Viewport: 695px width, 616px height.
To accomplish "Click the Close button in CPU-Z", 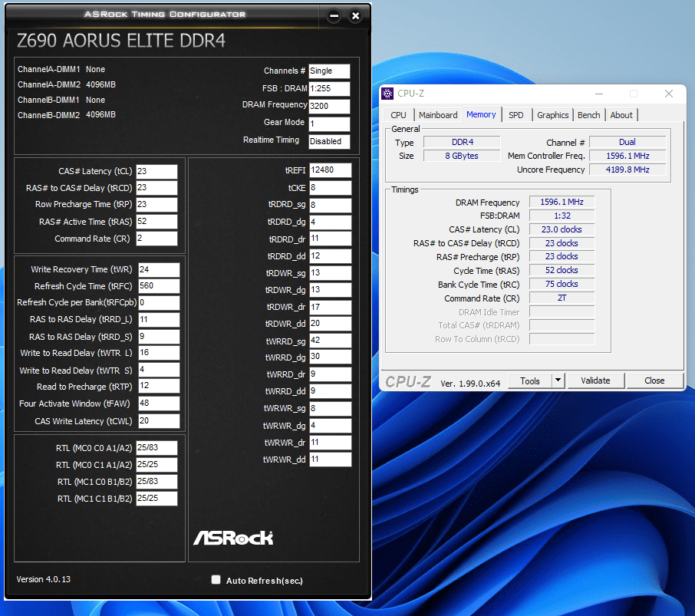I will [654, 380].
